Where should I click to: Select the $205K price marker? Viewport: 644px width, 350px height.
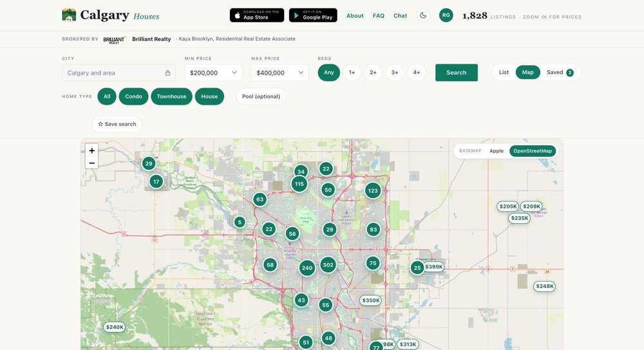[x=507, y=207]
